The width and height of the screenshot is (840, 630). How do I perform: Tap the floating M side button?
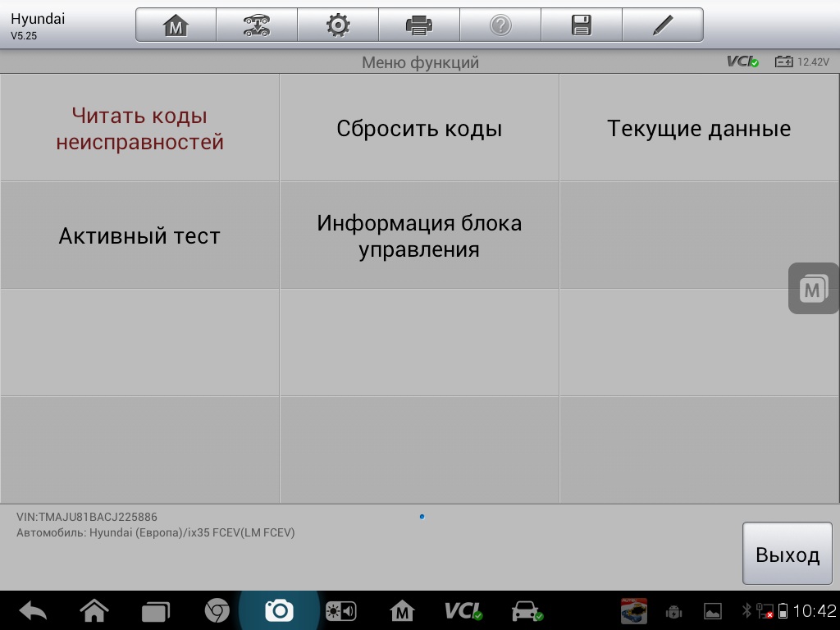tap(812, 289)
